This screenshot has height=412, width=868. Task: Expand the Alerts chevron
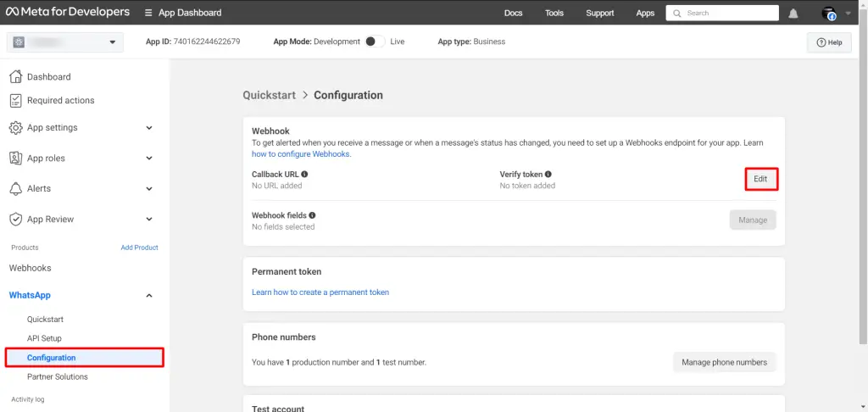(x=149, y=189)
